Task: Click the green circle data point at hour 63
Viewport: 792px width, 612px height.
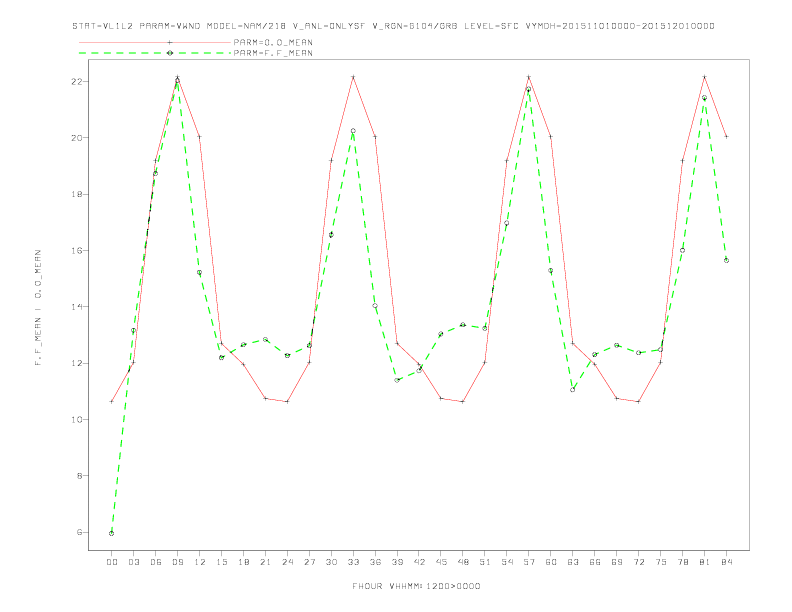Action: 573,390
